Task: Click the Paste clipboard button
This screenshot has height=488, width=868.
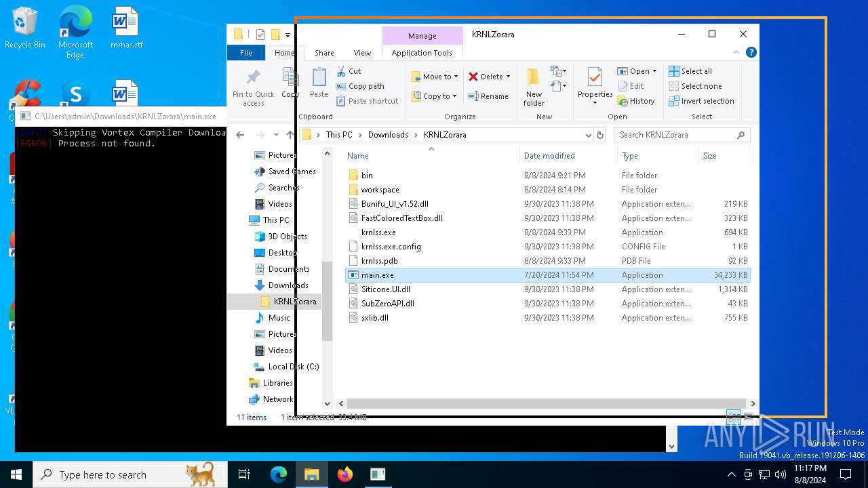Action: (319, 83)
